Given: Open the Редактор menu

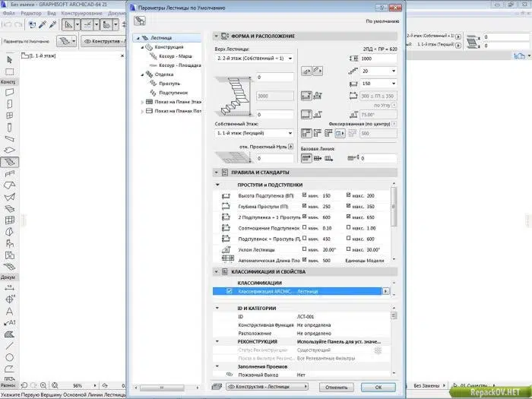Looking at the screenshot, I should [x=31, y=13].
